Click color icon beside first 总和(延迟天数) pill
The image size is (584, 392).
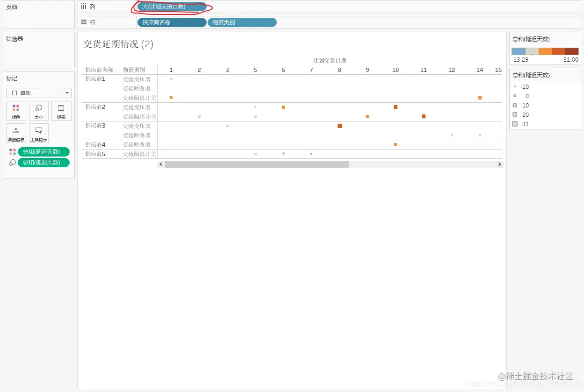pos(13,152)
